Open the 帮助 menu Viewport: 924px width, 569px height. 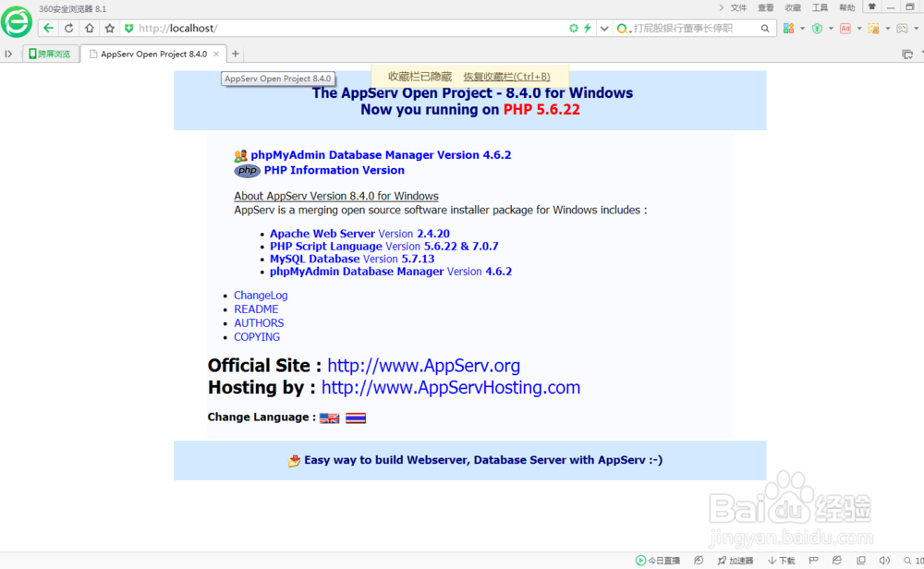(x=846, y=7)
